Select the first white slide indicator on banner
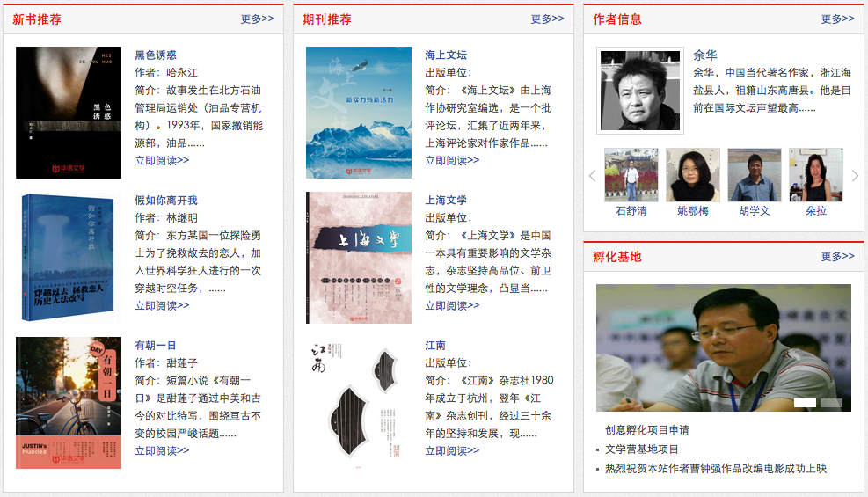 click(x=805, y=403)
